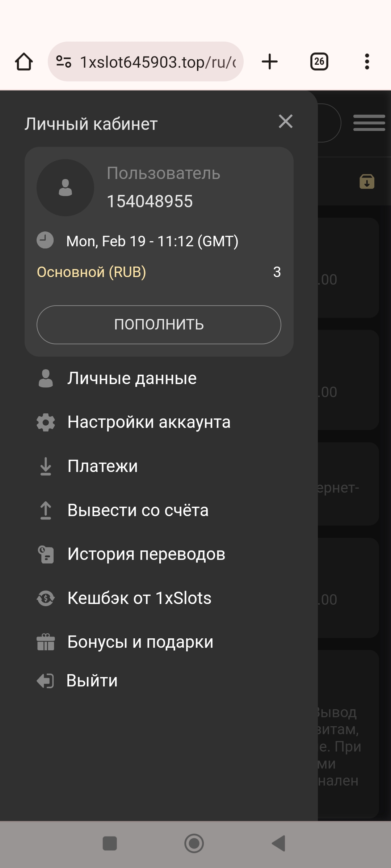391x868 pixels.
Task: Open Настройки аккаунта
Action: 148,422
